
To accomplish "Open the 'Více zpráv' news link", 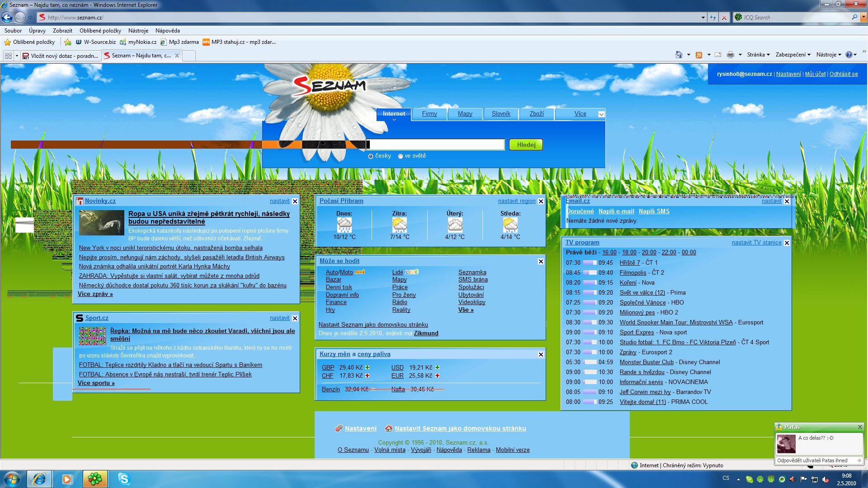I will (x=95, y=294).
